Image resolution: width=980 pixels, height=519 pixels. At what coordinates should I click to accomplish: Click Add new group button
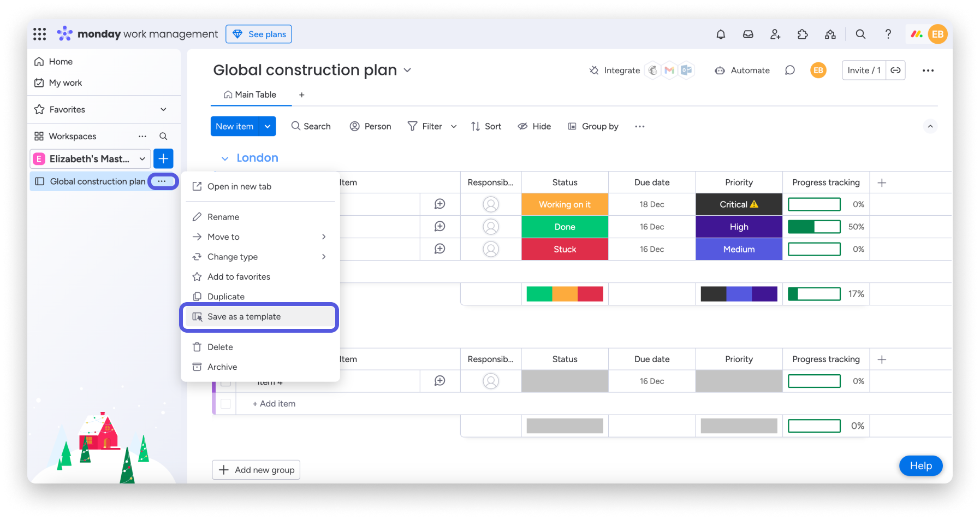click(256, 470)
